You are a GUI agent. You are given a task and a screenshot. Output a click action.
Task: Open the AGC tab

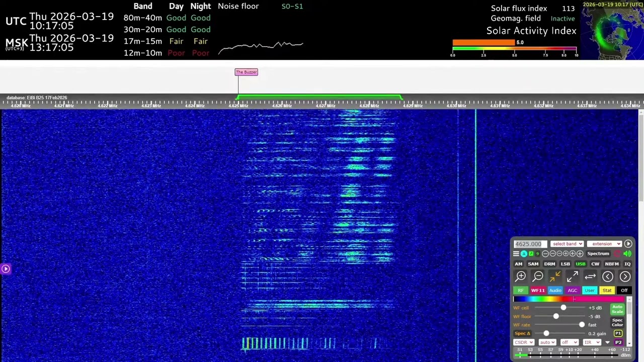[x=573, y=290]
